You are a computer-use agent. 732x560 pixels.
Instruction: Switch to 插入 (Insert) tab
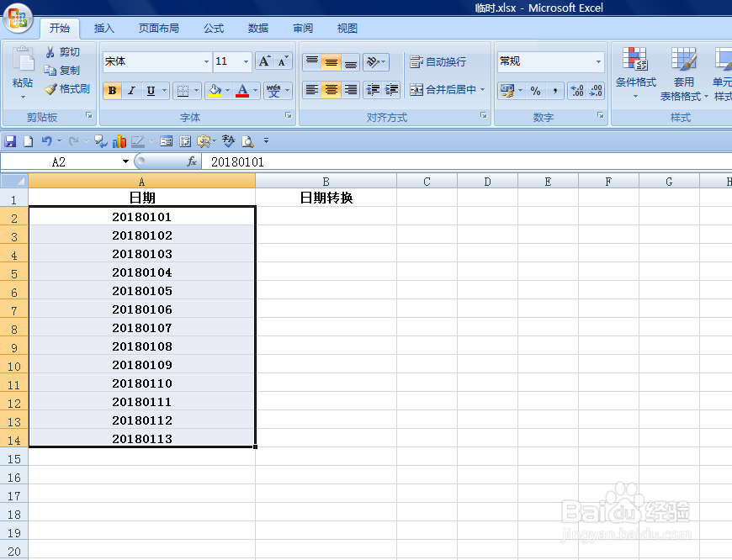click(x=103, y=29)
